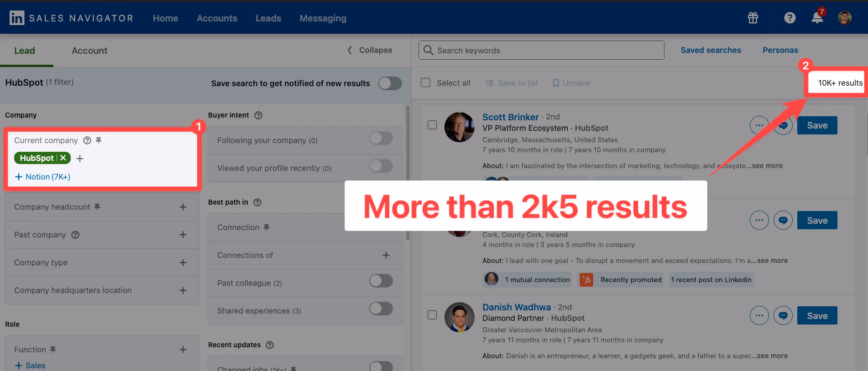Open Personas
The height and width of the screenshot is (371, 868).
click(x=780, y=50)
